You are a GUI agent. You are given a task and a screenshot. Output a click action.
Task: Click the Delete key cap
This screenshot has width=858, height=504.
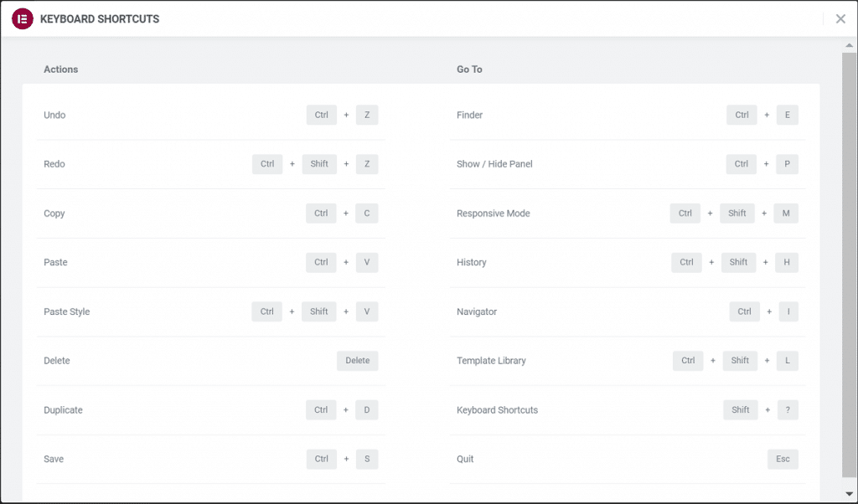point(357,361)
